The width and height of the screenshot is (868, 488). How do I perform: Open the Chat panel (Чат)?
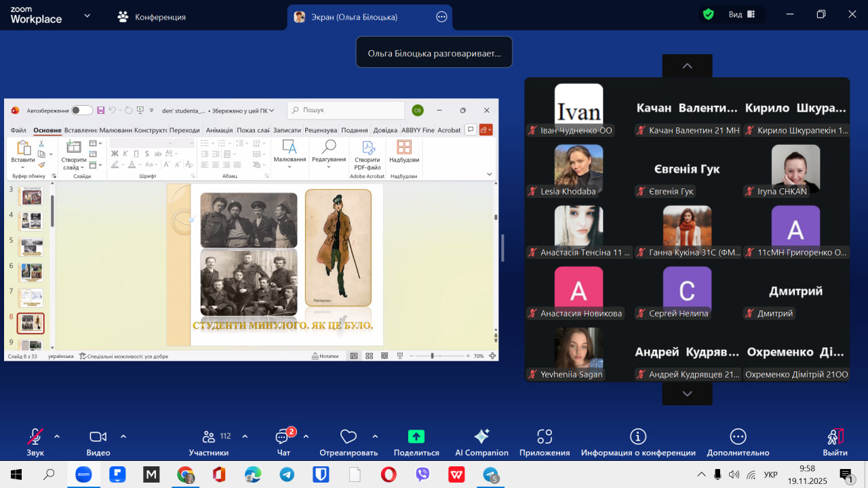pos(283,436)
